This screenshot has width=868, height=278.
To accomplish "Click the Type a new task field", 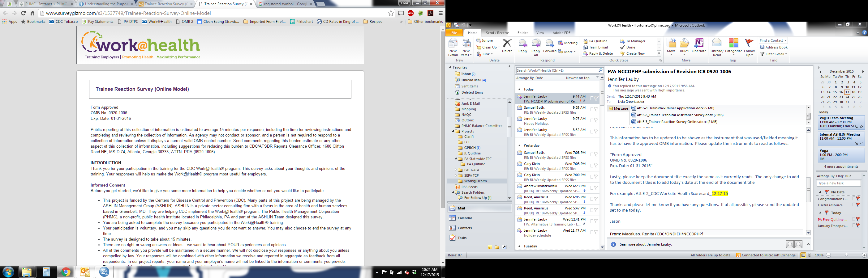I will click(838, 183).
